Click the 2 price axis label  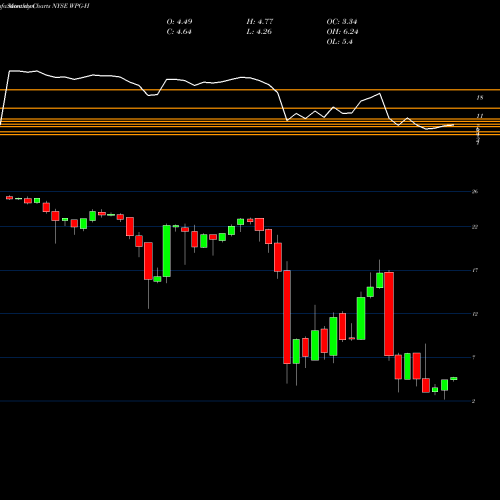coord(474,401)
